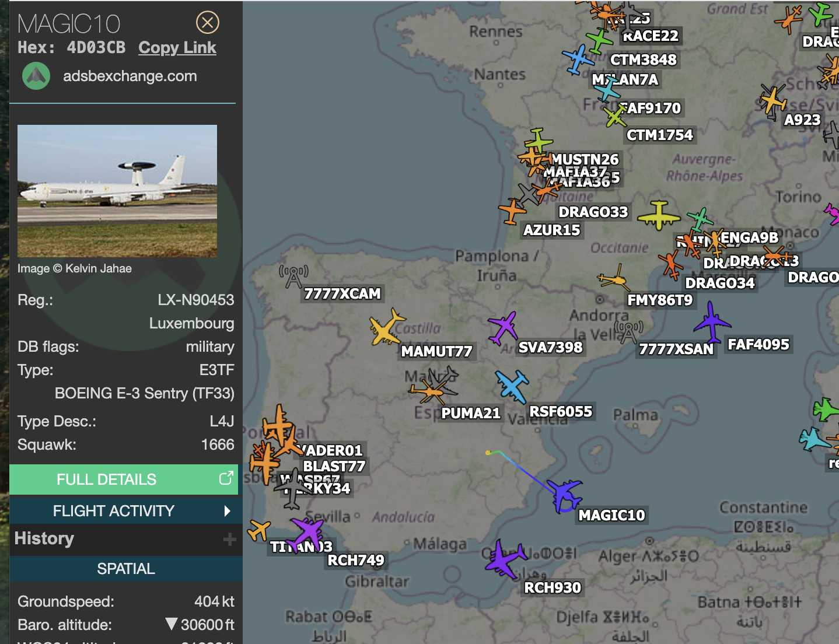The width and height of the screenshot is (839, 644).
Task: Click the 7777XCAM ground station tower icon
Action: (x=293, y=276)
